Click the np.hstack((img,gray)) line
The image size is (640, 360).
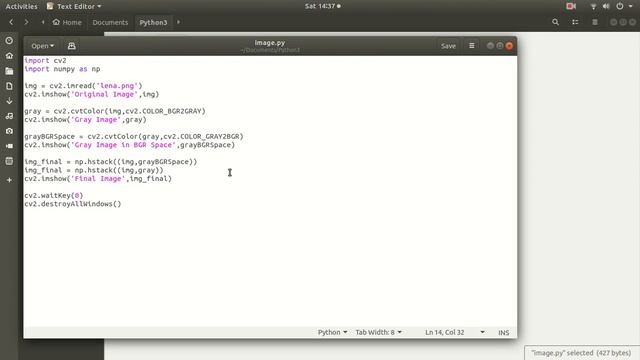pos(94,170)
